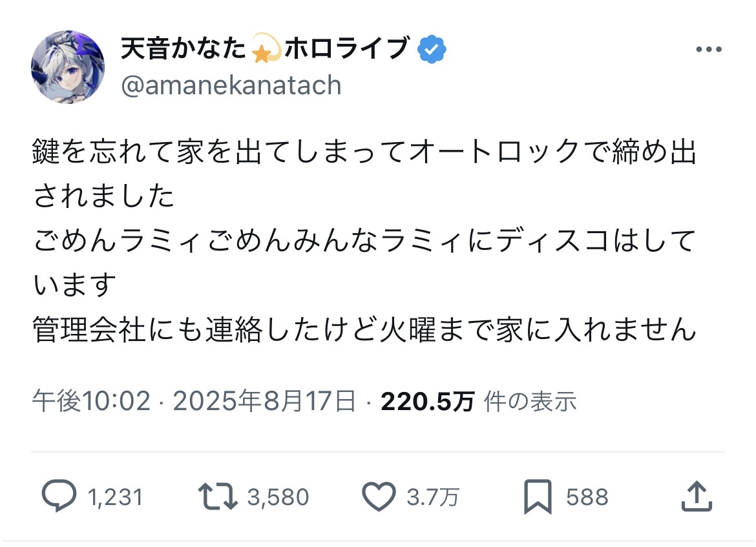The height and width of the screenshot is (547, 756).
Task: Click the bookmark count 588
Action: point(587,497)
